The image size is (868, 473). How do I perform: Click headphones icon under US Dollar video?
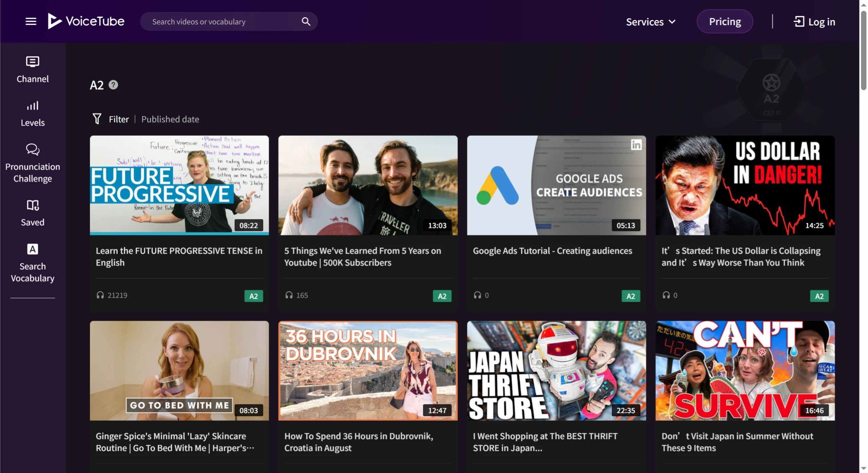click(666, 295)
